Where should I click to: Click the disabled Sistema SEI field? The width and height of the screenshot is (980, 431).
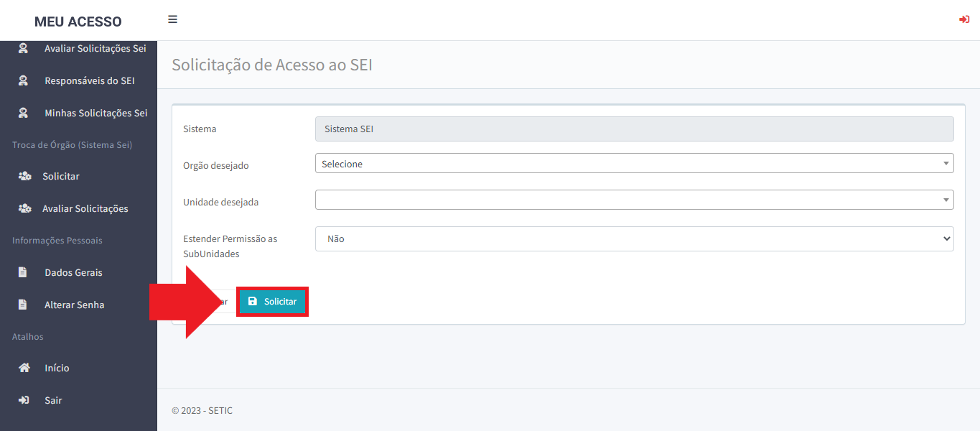[x=634, y=129]
